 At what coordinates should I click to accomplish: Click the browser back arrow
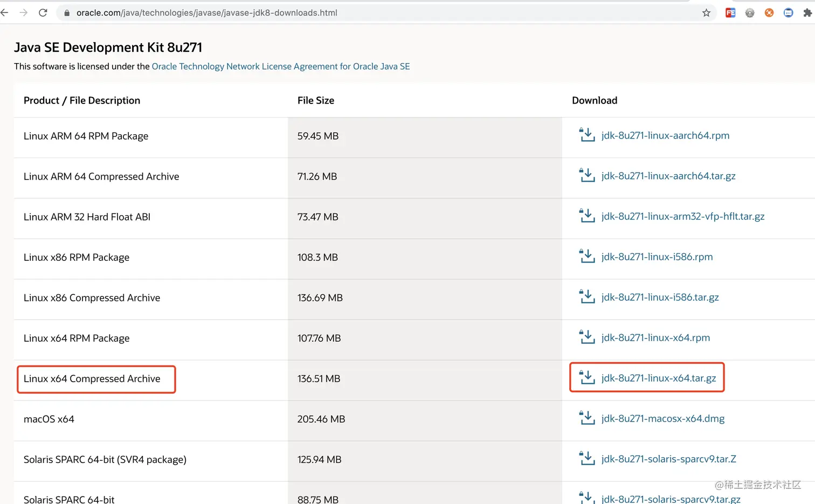click(5, 12)
